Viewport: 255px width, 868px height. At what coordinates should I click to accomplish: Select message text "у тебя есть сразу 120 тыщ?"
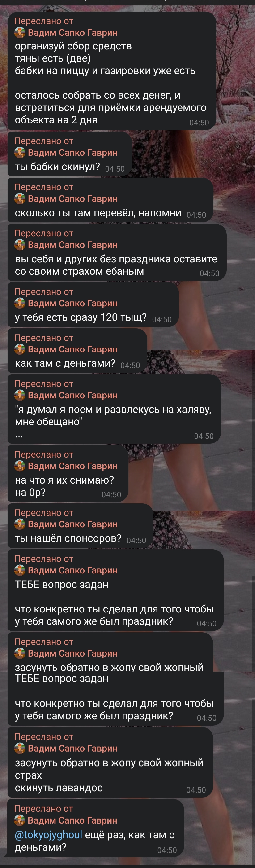tap(81, 317)
